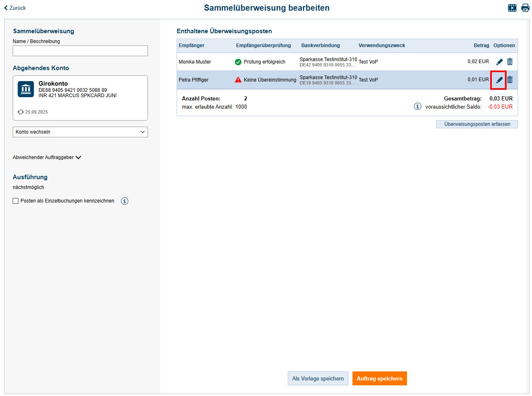The image size is (532, 396).
Task: Open the Konto wechseln dropdown
Action: point(80,132)
